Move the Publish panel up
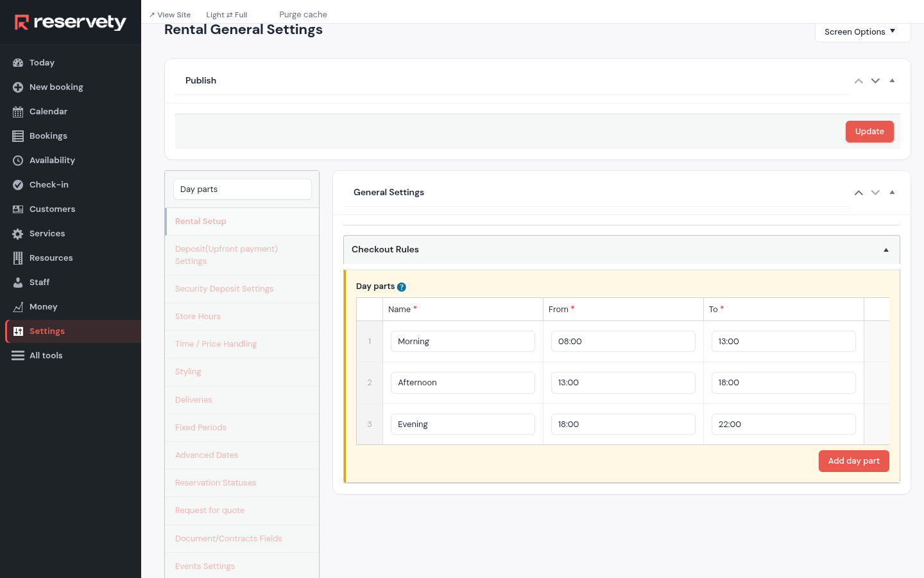This screenshot has height=578, width=924. tap(859, 81)
